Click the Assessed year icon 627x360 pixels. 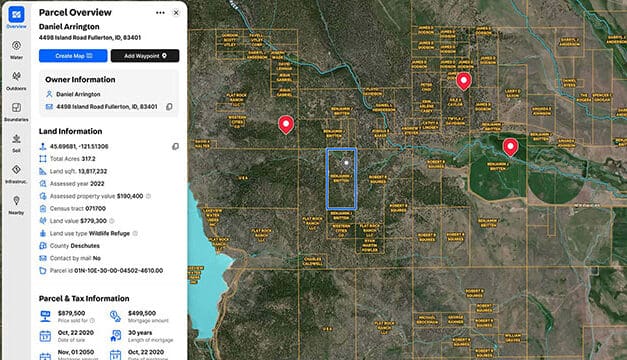(x=43, y=184)
